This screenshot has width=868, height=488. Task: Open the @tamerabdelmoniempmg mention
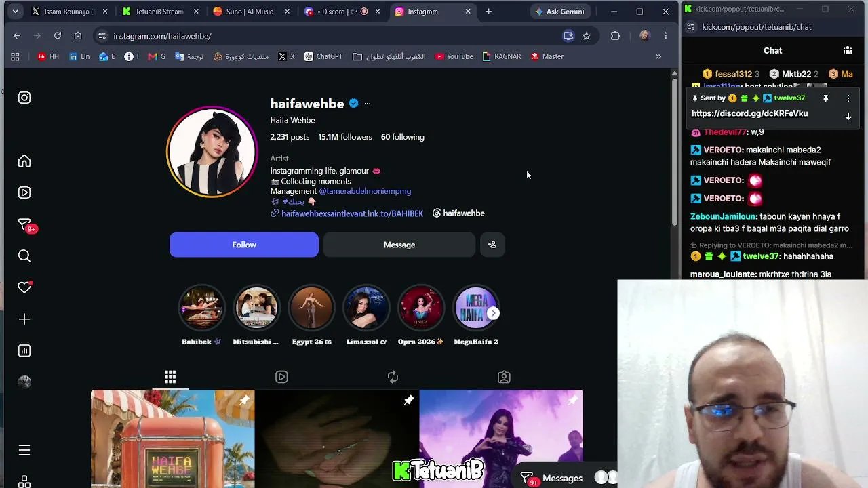[x=365, y=191]
